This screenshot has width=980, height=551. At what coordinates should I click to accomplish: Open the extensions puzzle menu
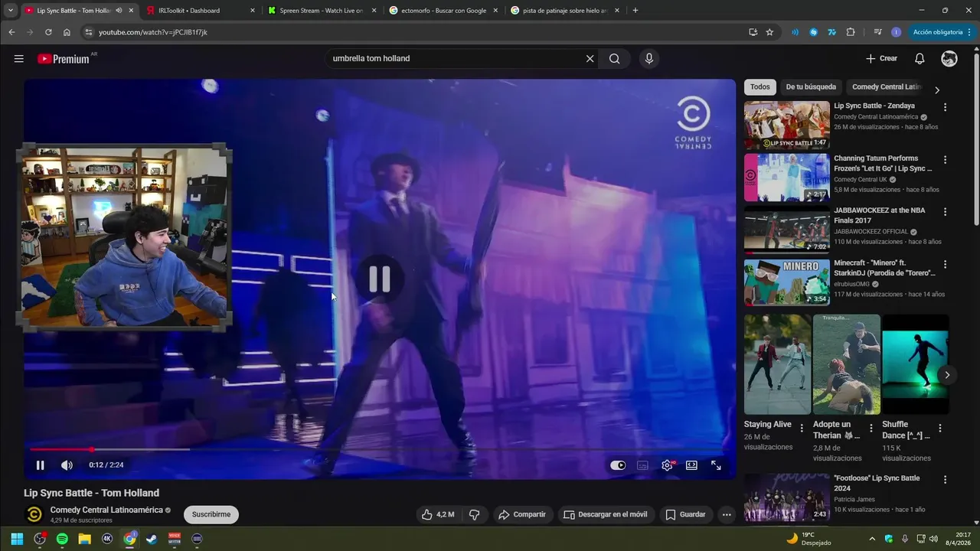point(851,32)
